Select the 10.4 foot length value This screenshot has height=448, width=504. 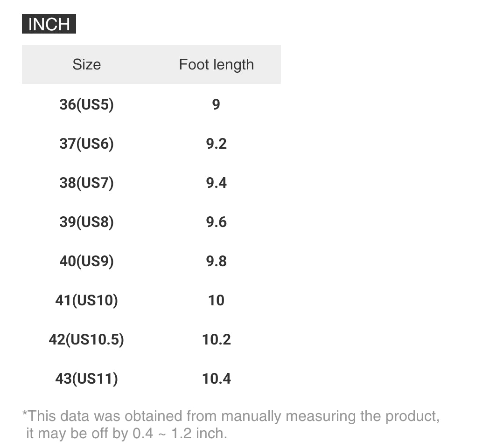pos(216,379)
